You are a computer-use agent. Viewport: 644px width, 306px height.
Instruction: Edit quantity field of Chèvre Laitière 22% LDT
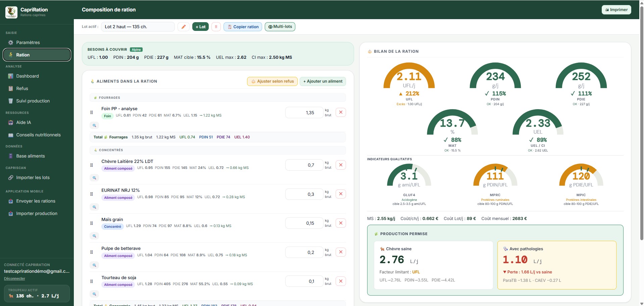pyautogui.click(x=304, y=165)
